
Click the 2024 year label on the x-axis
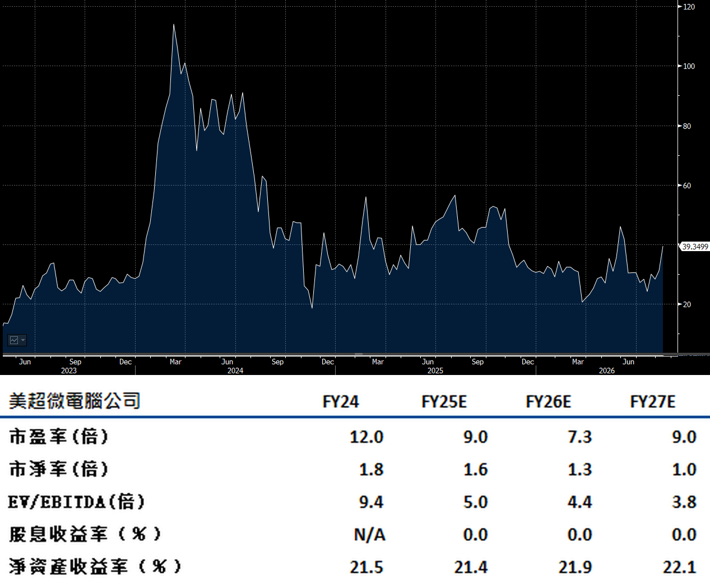tap(235, 371)
